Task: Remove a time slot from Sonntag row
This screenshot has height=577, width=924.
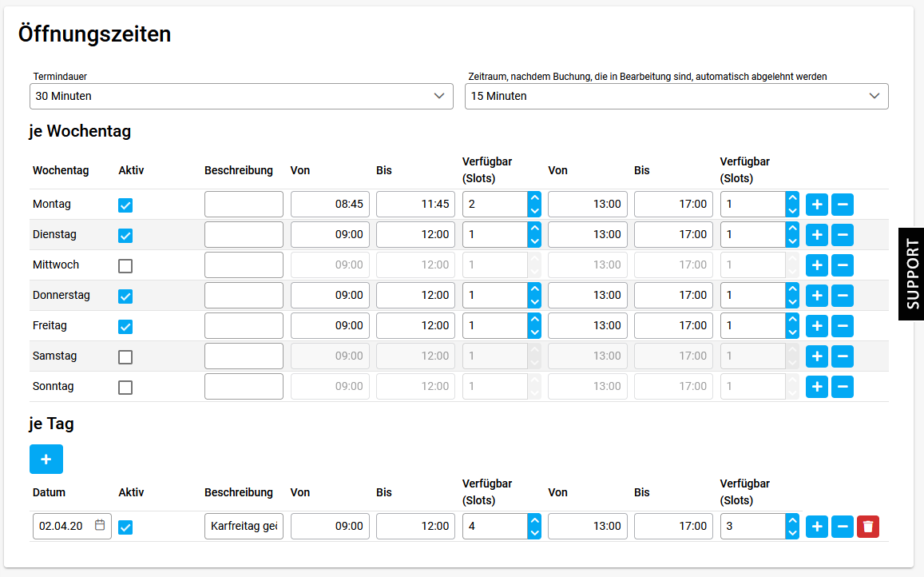Action: point(842,387)
